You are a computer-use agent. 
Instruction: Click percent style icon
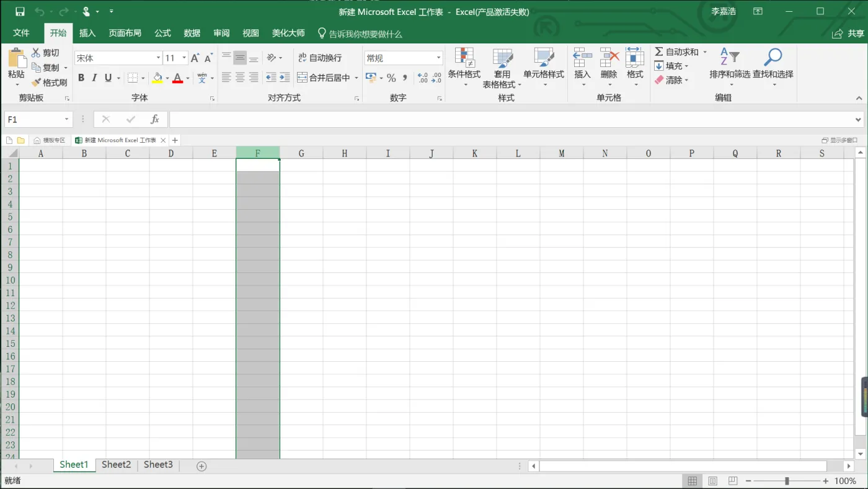(391, 78)
